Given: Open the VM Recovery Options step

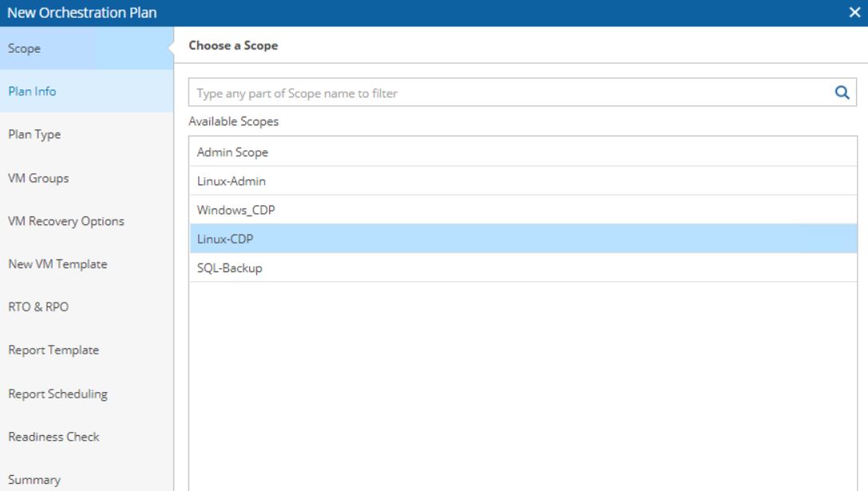Looking at the screenshot, I should click(86, 221).
